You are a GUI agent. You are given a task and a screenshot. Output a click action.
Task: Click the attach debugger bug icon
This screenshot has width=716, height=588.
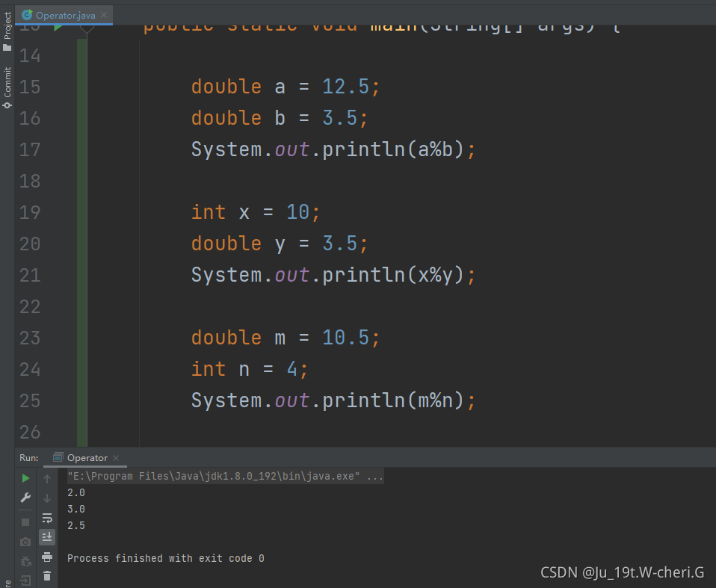click(x=25, y=561)
